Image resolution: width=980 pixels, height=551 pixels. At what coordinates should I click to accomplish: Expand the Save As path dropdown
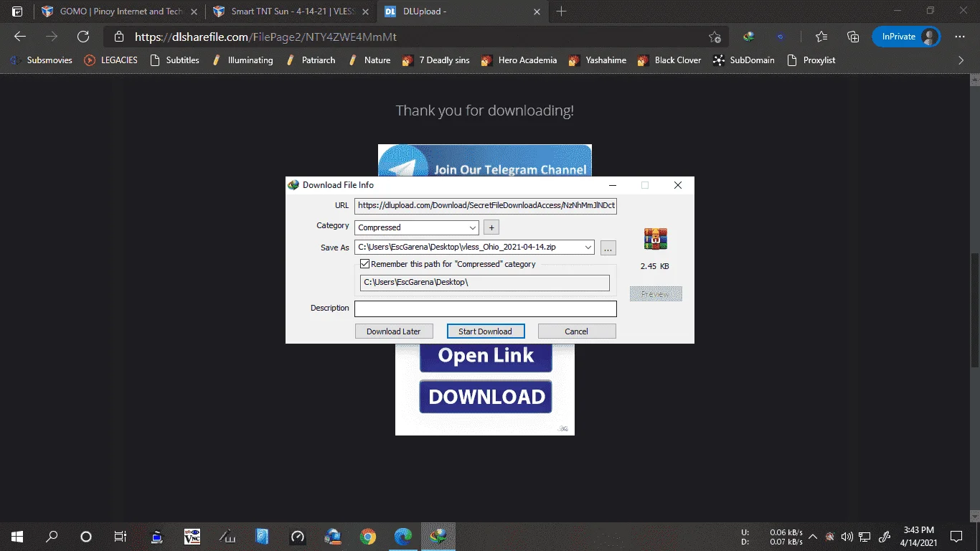pos(589,247)
